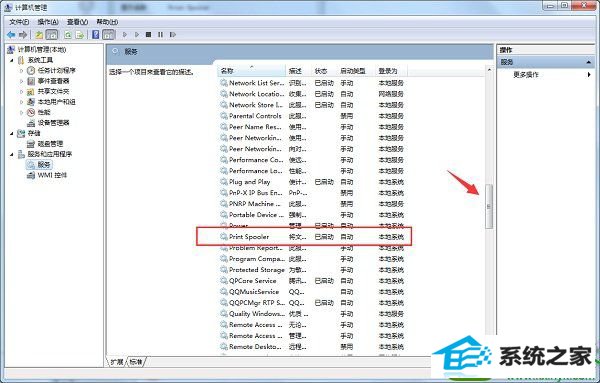Sort services by the 名称 column header

(252, 71)
